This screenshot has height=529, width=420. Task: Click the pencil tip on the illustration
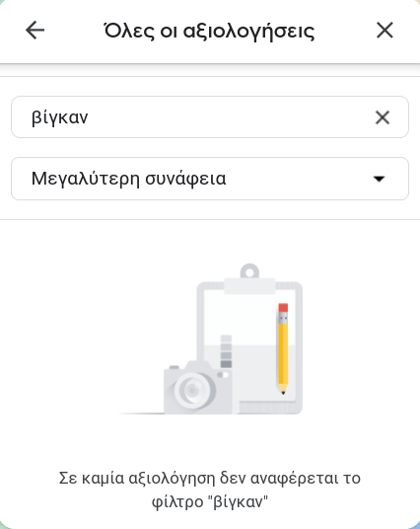click(283, 390)
